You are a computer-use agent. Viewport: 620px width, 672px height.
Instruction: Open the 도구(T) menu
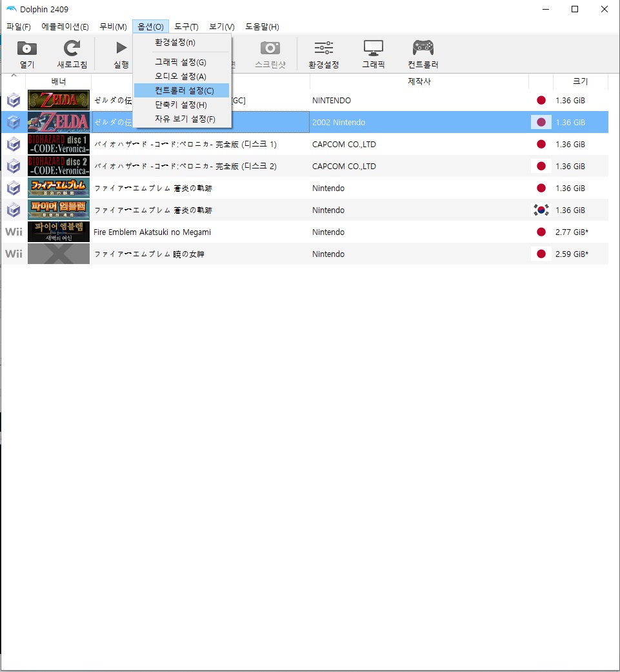pos(186,26)
